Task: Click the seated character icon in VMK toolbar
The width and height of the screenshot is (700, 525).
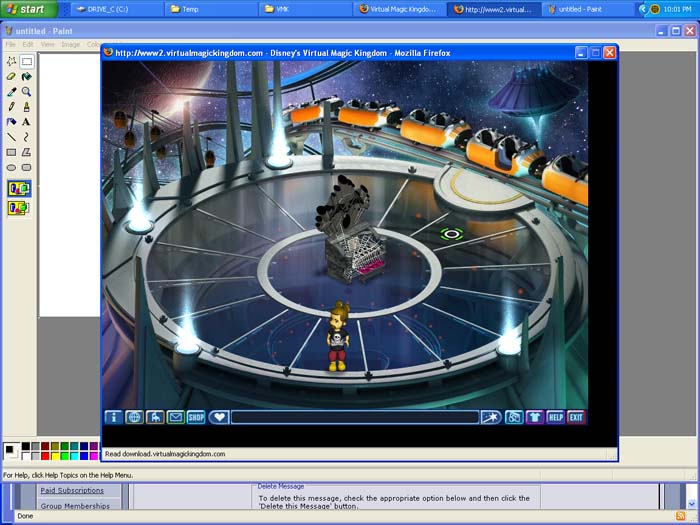Action: [x=154, y=417]
